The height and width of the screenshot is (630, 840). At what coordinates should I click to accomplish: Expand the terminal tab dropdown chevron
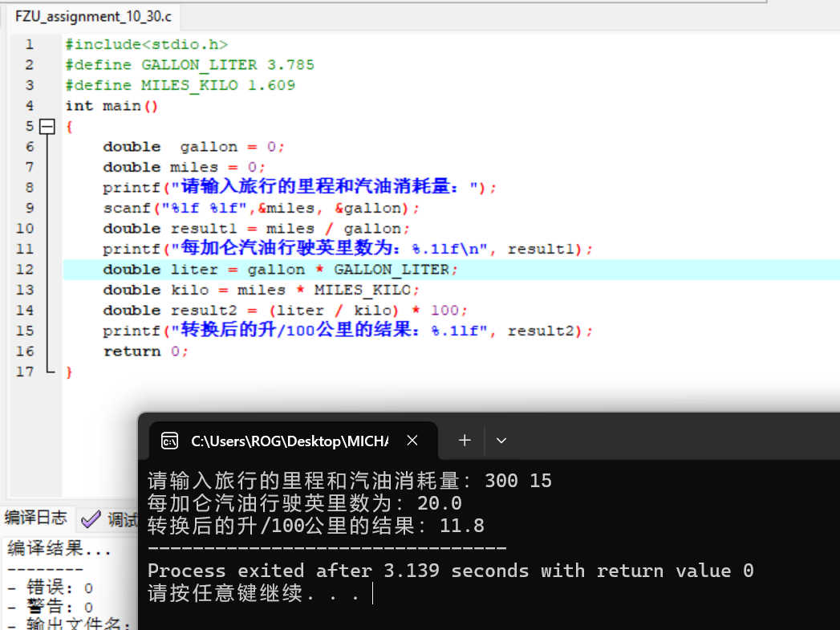[x=501, y=441]
